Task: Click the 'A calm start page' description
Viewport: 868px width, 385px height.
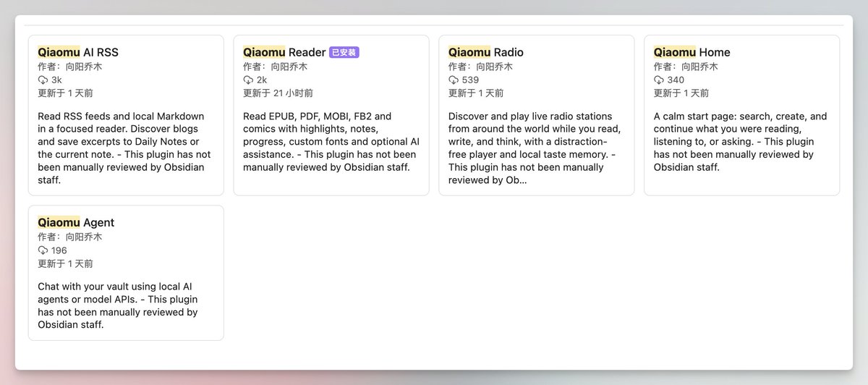Action: (741, 142)
